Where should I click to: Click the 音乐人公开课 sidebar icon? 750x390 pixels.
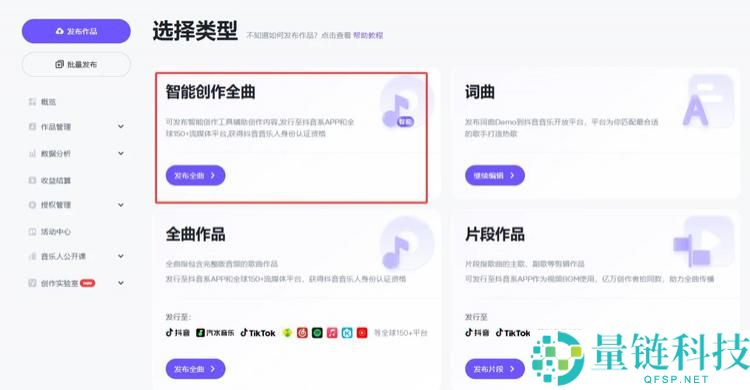(32, 256)
